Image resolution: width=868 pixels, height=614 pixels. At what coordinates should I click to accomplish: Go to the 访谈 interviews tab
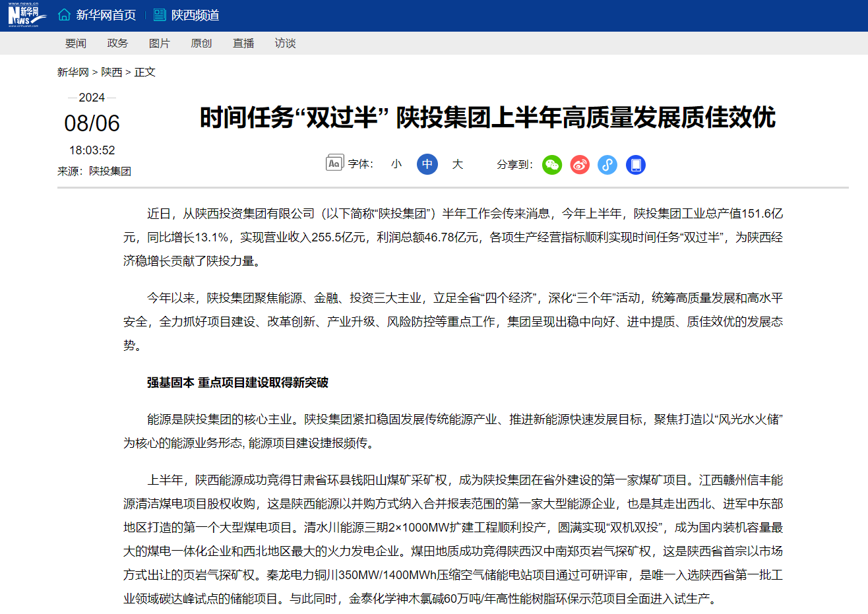tap(285, 44)
